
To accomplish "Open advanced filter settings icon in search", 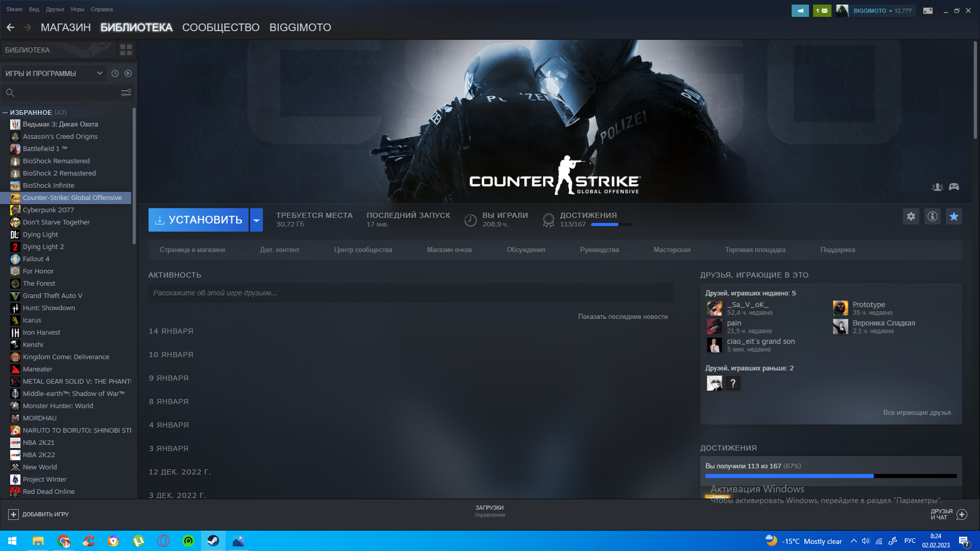I will pos(126,92).
